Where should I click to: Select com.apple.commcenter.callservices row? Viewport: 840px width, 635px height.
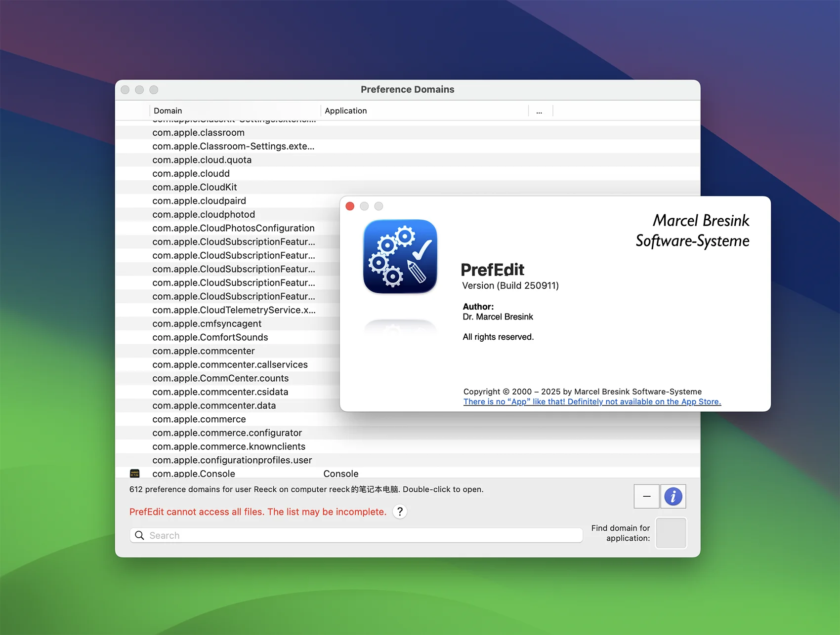[x=227, y=364]
